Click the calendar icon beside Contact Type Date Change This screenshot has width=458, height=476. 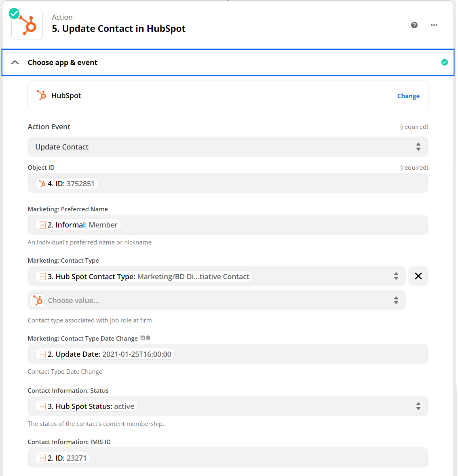pos(143,337)
